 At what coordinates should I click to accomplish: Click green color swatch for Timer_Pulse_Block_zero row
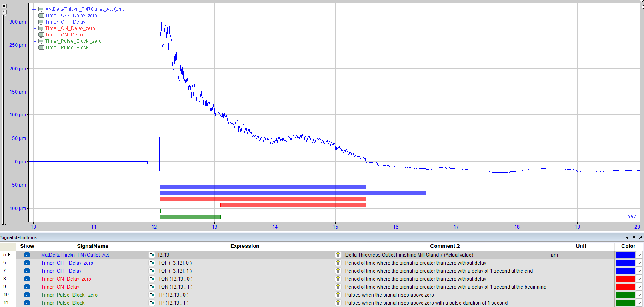coord(625,295)
